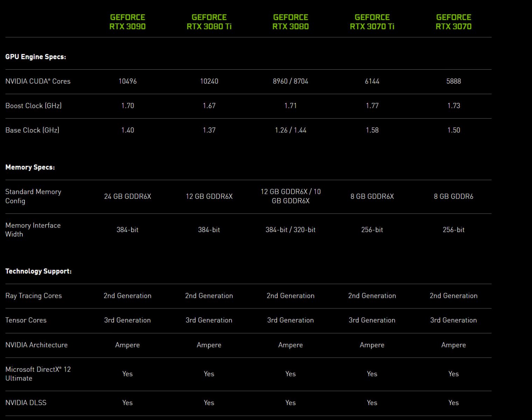Click NVIDIA DLSS "Yes" for RTX 3090
Image resolution: width=532 pixels, height=420 pixels.
[x=127, y=403]
